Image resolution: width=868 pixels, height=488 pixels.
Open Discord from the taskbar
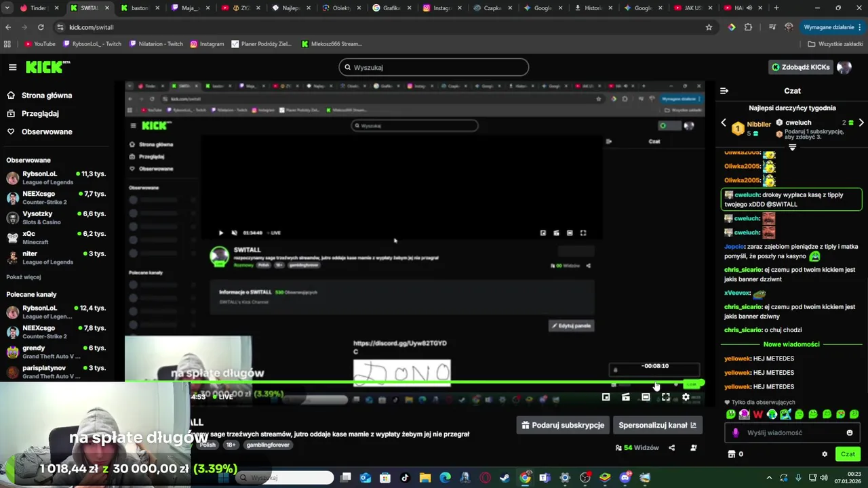click(625, 478)
